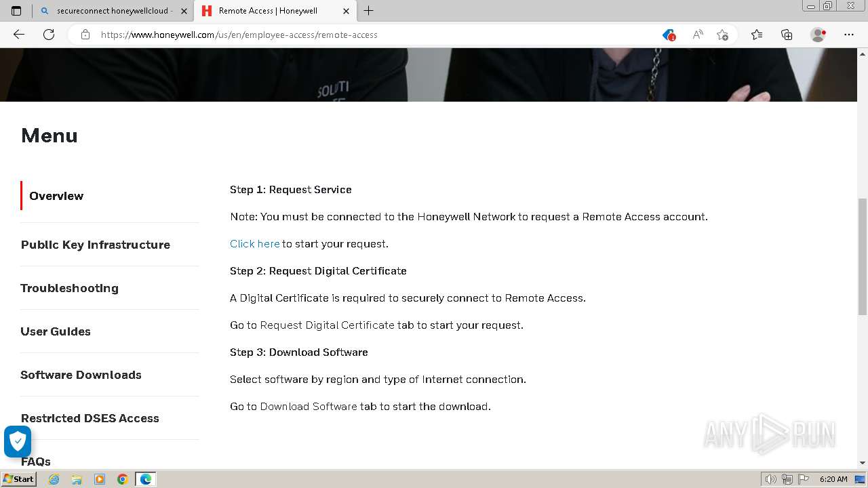
Task: Open File Explorer from the taskbar
Action: 77,479
